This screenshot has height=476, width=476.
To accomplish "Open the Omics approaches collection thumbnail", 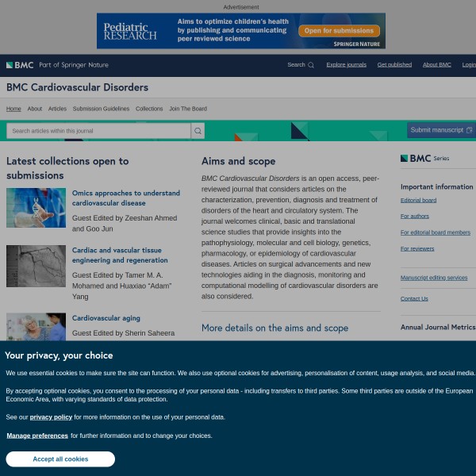I will 36,208.
